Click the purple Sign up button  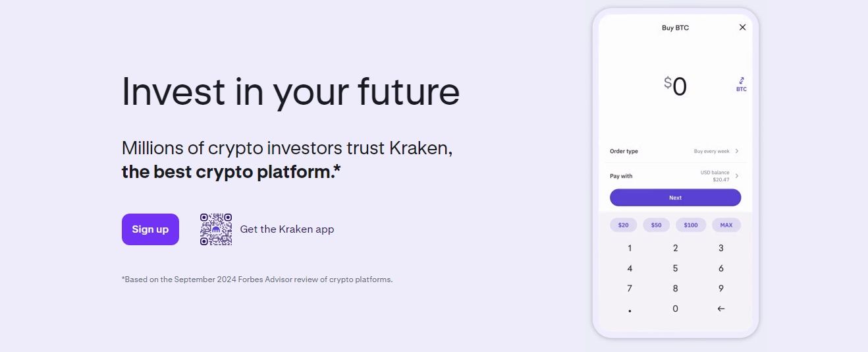pyautogui.click(x=150, y=229)
